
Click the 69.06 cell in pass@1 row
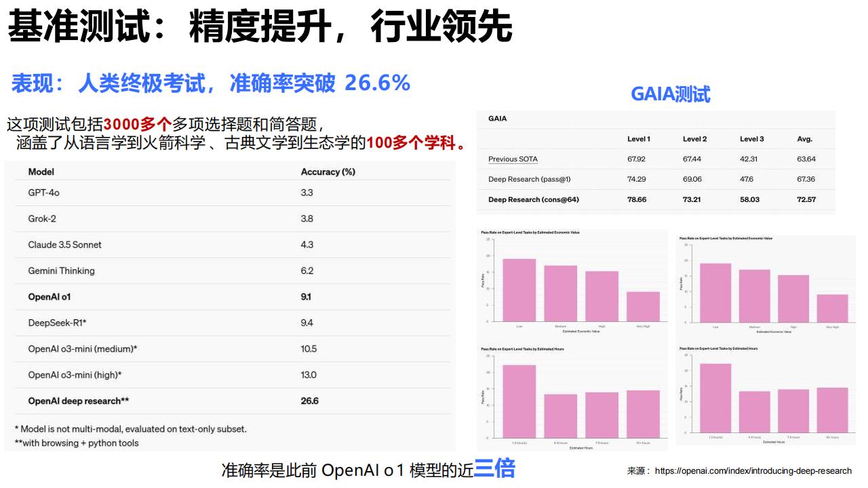coord(692,180)
